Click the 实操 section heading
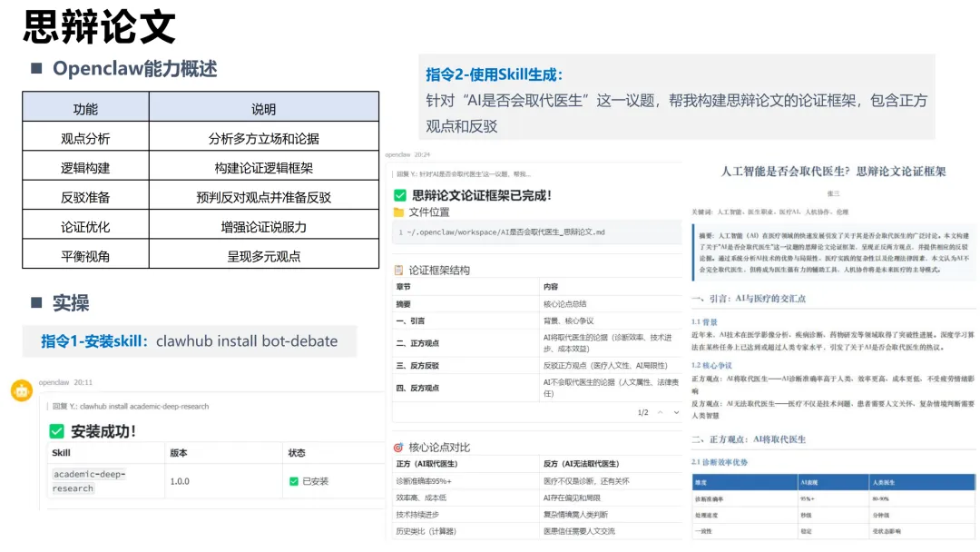980x552 pixels. tap(71, 303)
